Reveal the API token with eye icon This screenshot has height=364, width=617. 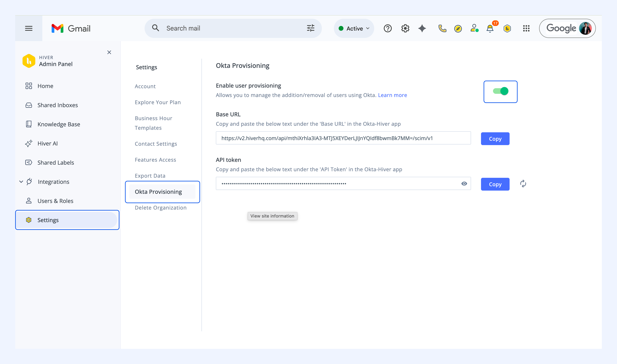[464, 183]
